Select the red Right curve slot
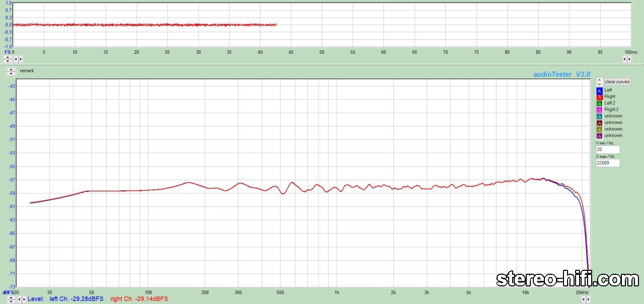 (x=599, y=97)
